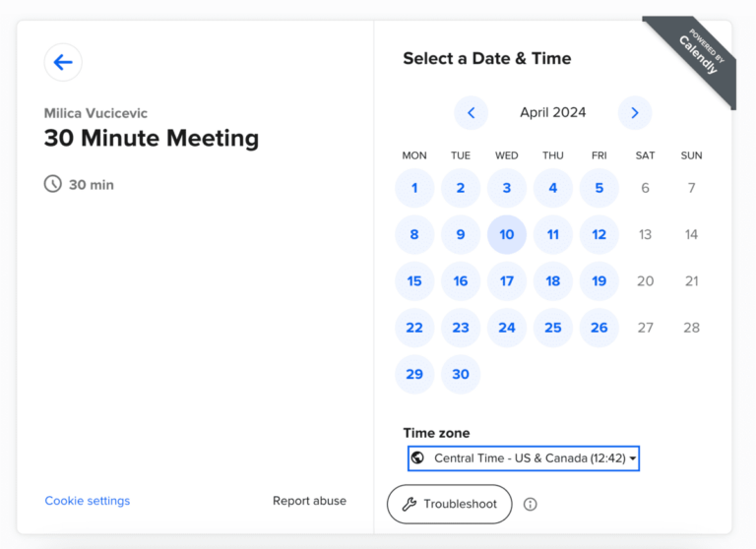Image resolution: width=756 pixels, height=549 pixels.
Task: Select April 3 on the calendar
Action: pyautogui.click(x=507, y=188)
